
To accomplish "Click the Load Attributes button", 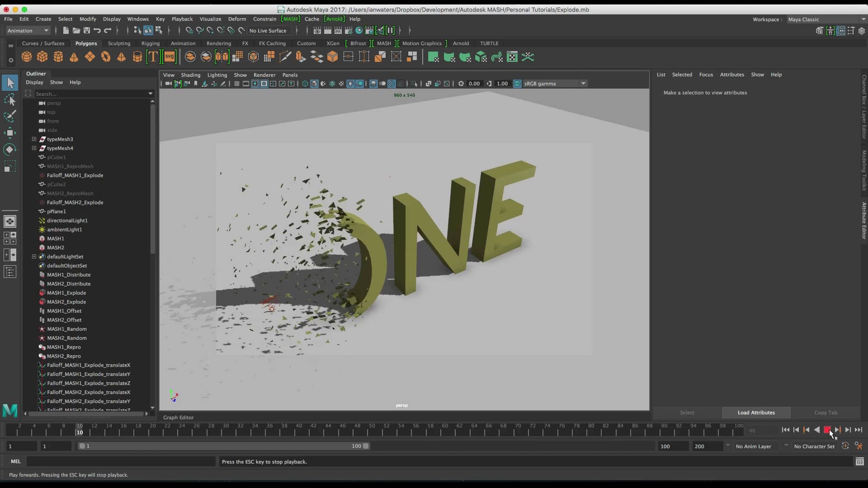I will pyautogui.click(x=756, y=413).
